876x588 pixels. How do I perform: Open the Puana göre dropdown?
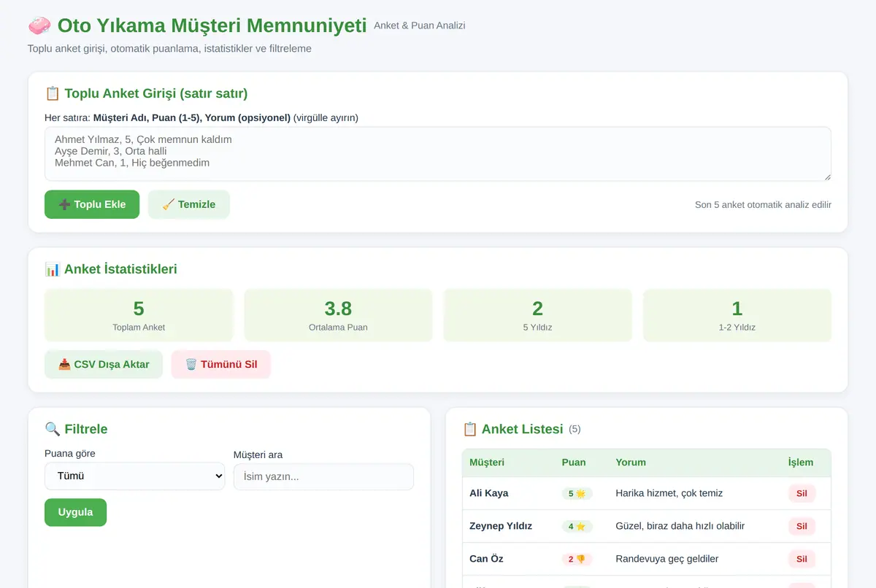(135, 476)
